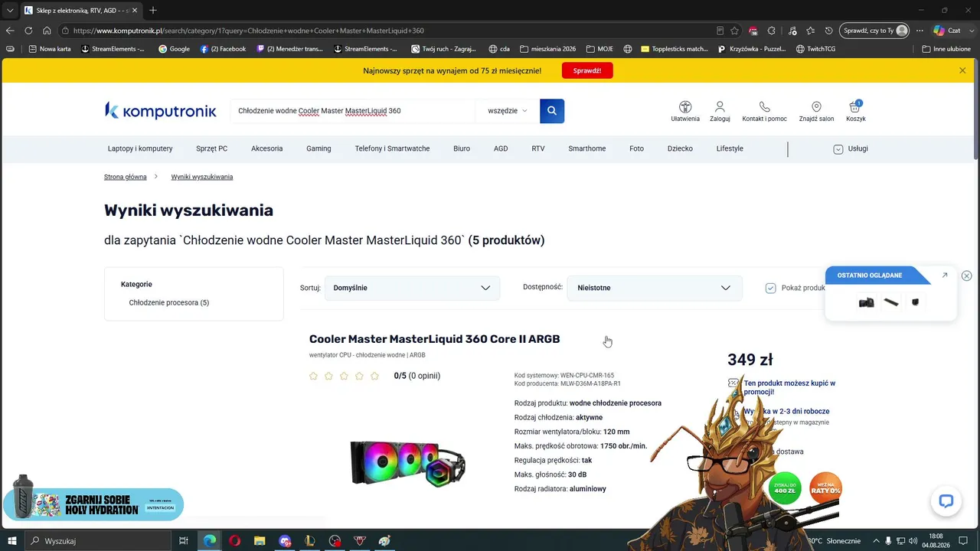
Task: Add page to favorites star icon
Action: (735, 31)
